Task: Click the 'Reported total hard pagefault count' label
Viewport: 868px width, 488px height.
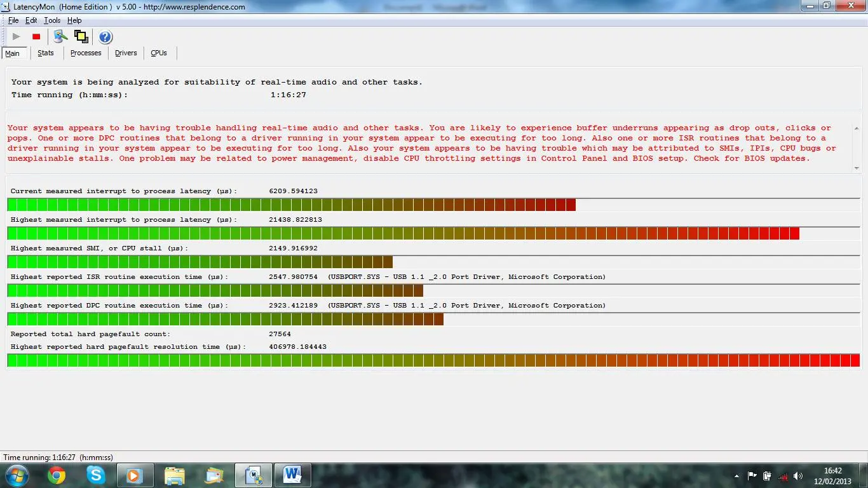Action: point(90,334)
